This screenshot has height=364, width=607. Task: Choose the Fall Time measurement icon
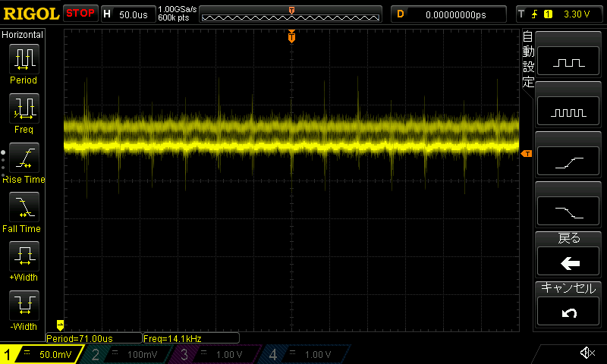[x=24, y=206]
